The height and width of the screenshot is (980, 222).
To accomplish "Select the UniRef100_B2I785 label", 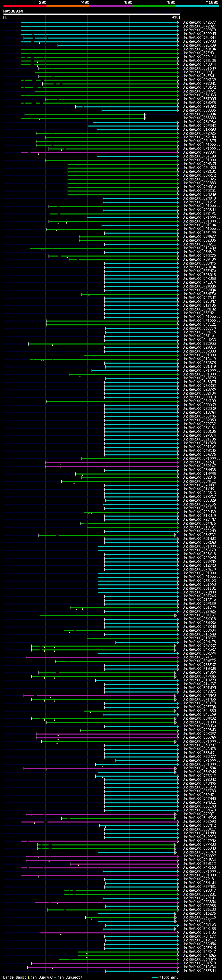I will pyautogui.click(x=199, y=439).
